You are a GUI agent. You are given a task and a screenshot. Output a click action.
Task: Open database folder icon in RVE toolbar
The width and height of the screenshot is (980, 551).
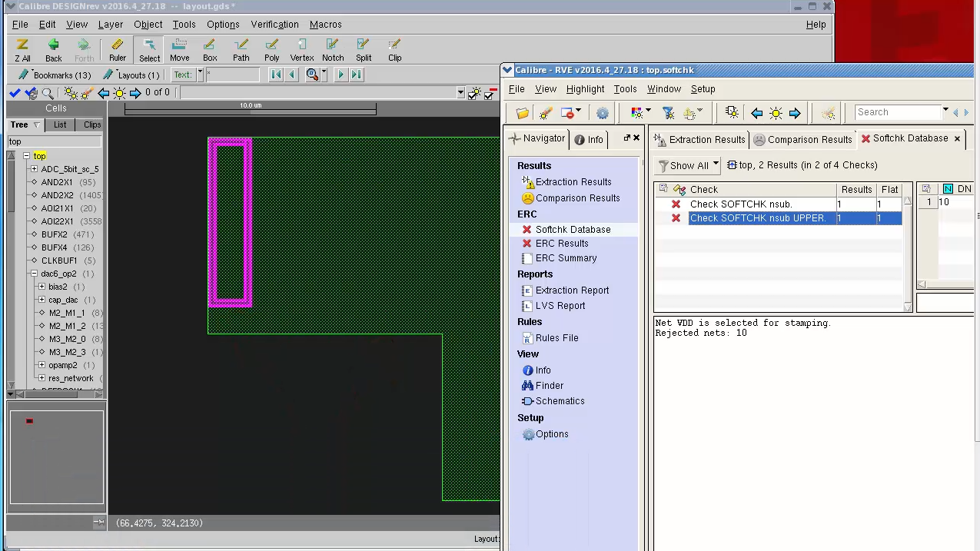523,113
